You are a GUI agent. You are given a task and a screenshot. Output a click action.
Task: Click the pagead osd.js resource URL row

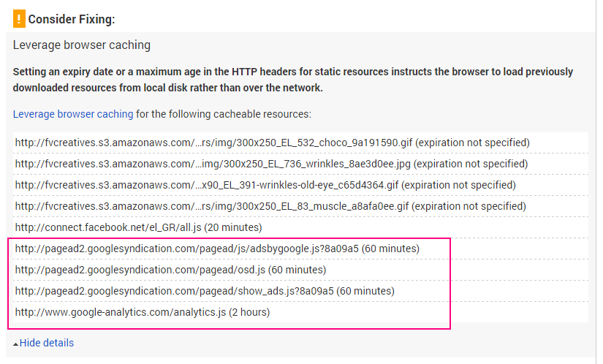click(x=300, y=270)
